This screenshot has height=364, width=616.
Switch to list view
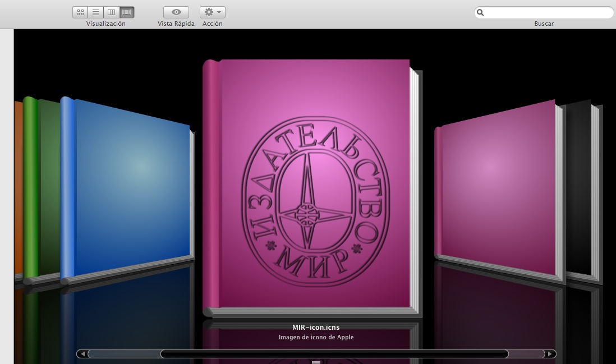pos(95,12)
